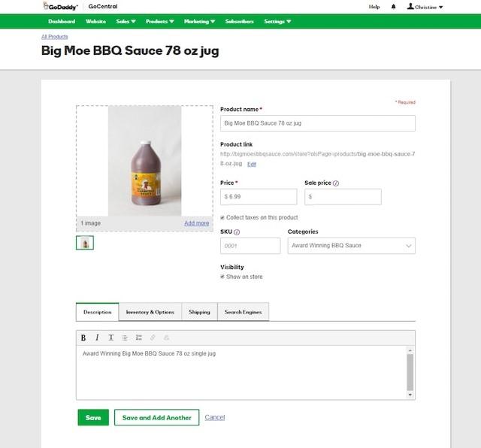Image resolution: width=481 pixels, height=448 pixels.
Task: Click the Sale price info icon
Action: coord(336,183)
